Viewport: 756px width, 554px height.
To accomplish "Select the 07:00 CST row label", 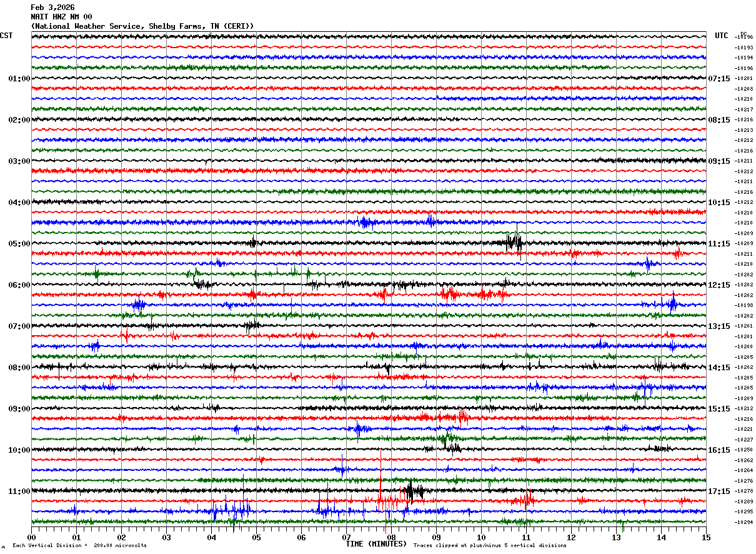I will click(x=19, y=326).
